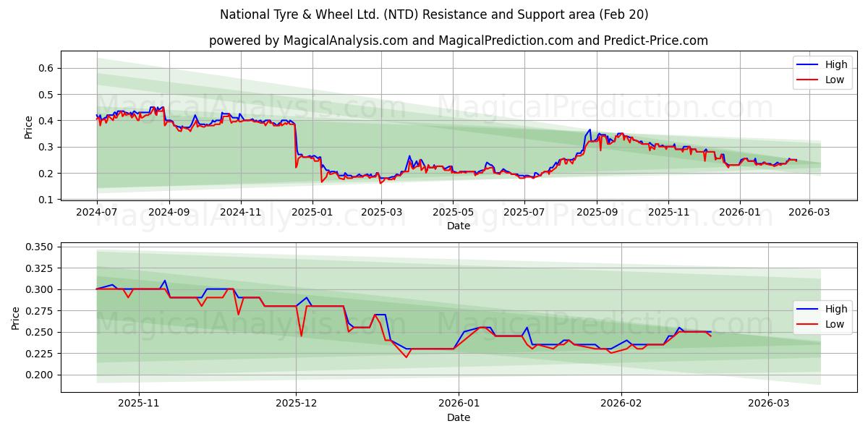Click the 0.6 price tick on top chart
The width and height of the screenshot is (868, 434).
click(48, 69)
